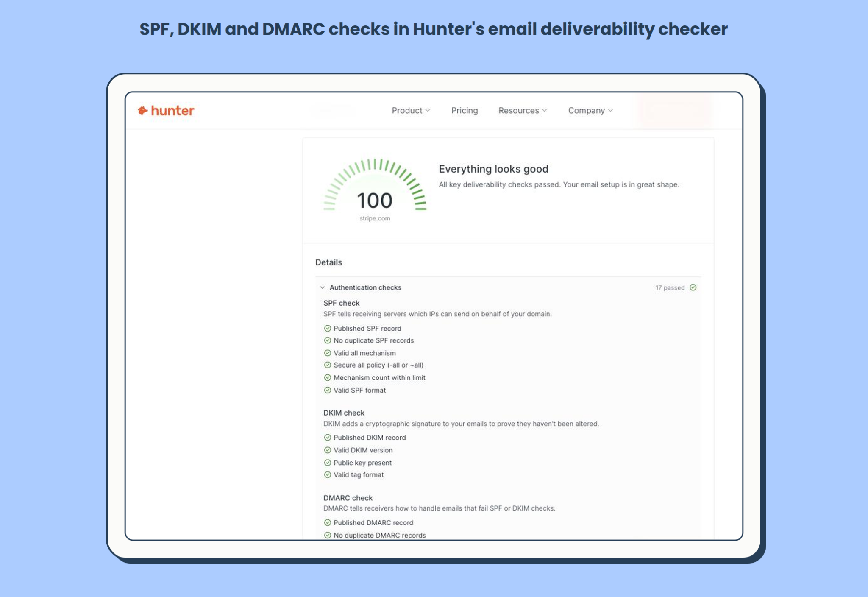Viewport: 868px width, 597px height.
Task: Click the green check next to 17 passed
Action: [693, 287]
